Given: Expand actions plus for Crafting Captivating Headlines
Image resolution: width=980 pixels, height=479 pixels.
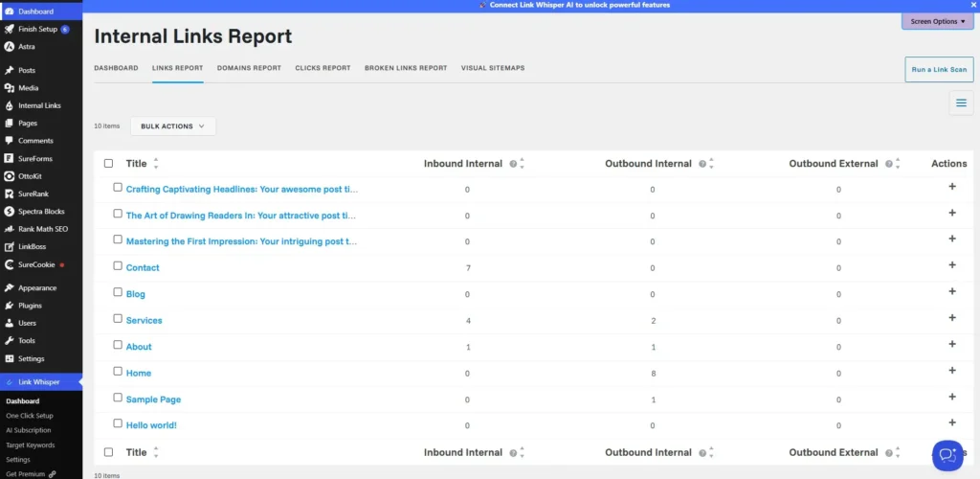Looking at the screenshot, I should coord(952,187).
